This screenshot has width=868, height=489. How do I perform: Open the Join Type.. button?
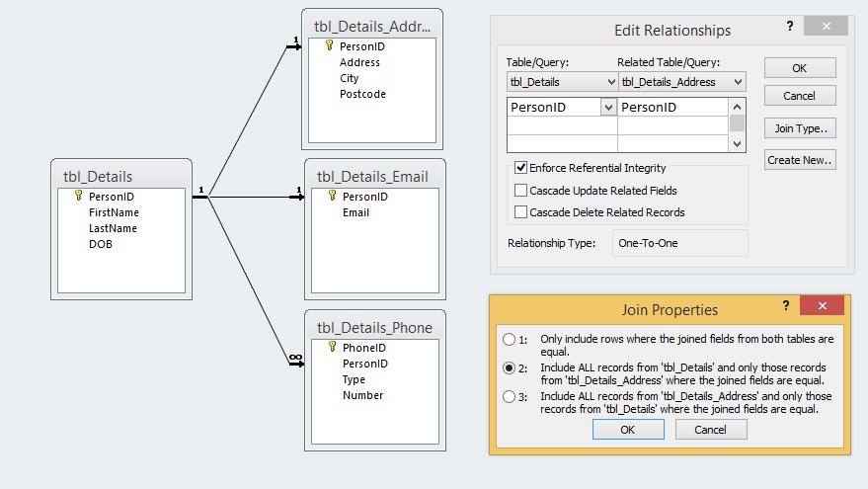tap(800, 128)
